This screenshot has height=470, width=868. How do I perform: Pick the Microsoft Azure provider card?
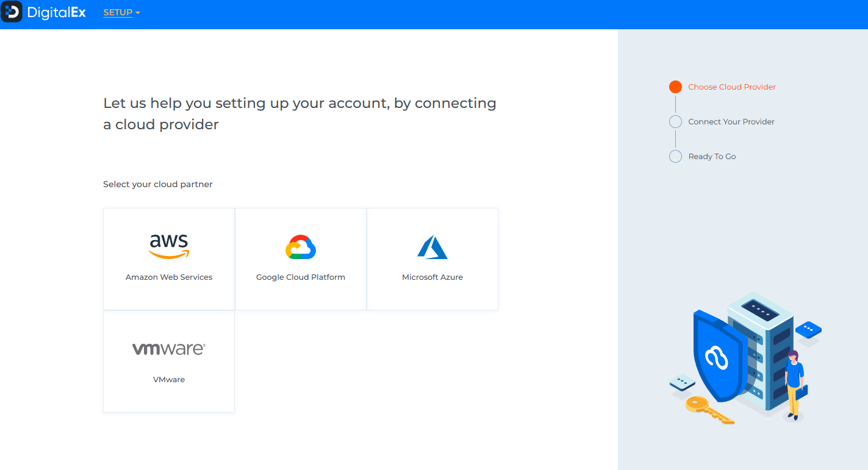[432, 259]
